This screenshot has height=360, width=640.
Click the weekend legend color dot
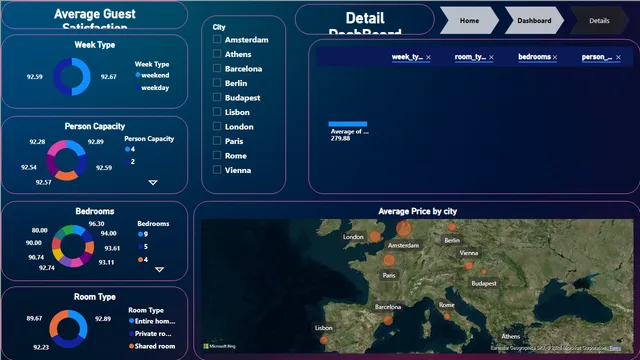point(138,75)
